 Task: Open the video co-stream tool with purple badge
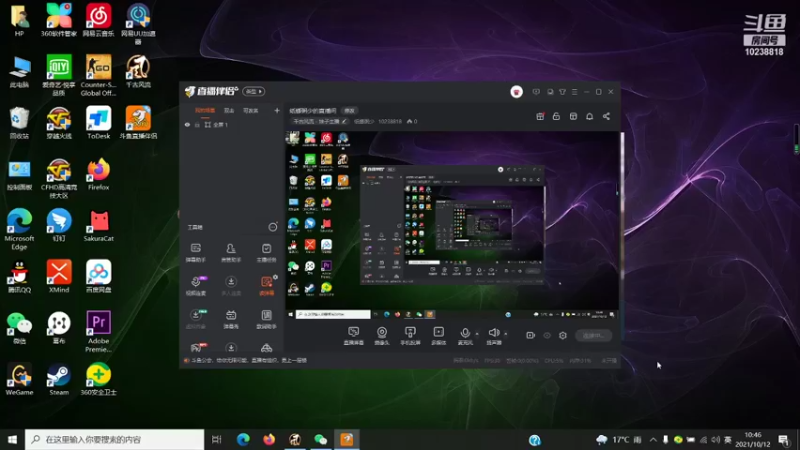tap(196, 286)
